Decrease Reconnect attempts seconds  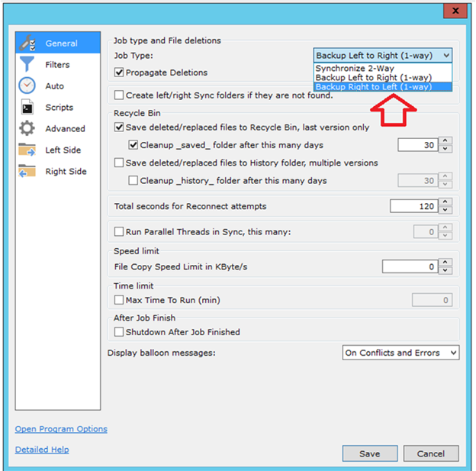[x=445, y=210]
